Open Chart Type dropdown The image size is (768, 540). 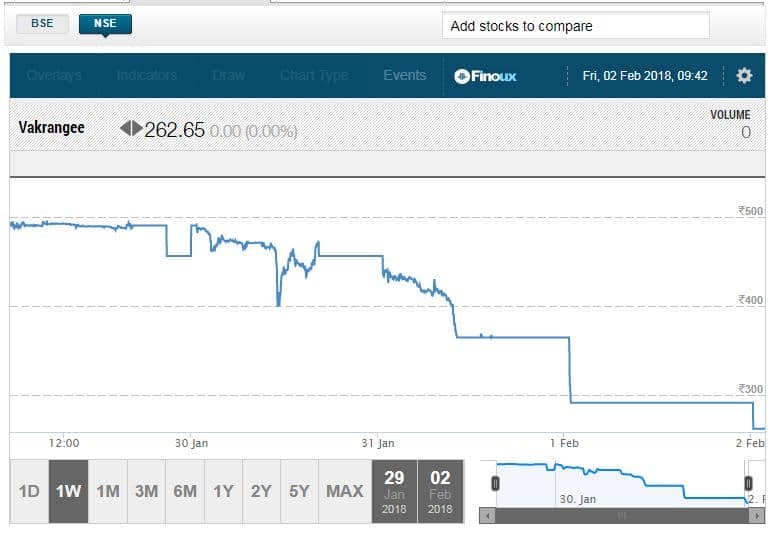coord(314,76)
